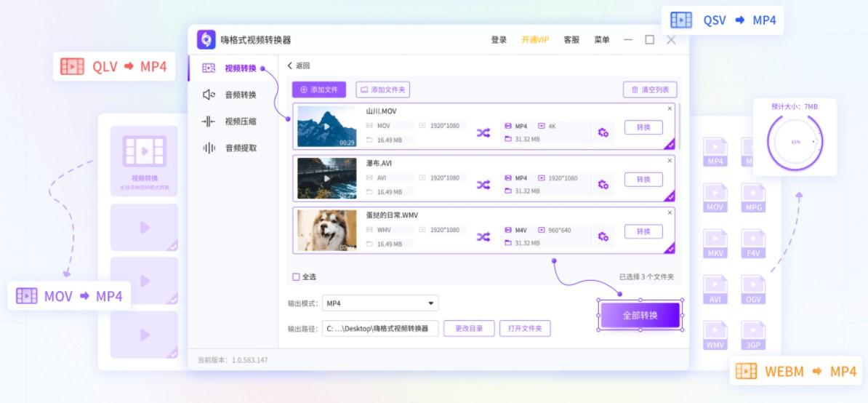Click the 山川.MOV file name
The width and height of the screenshot is (868, 403).
tap(381, 111)
